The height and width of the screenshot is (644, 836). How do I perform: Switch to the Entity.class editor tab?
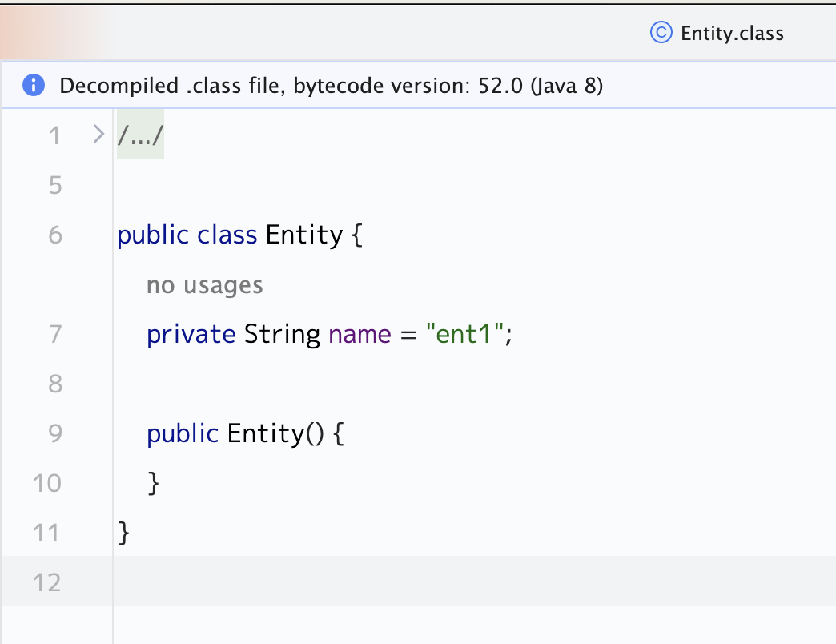pyautogui.click(x=731, y=34)
